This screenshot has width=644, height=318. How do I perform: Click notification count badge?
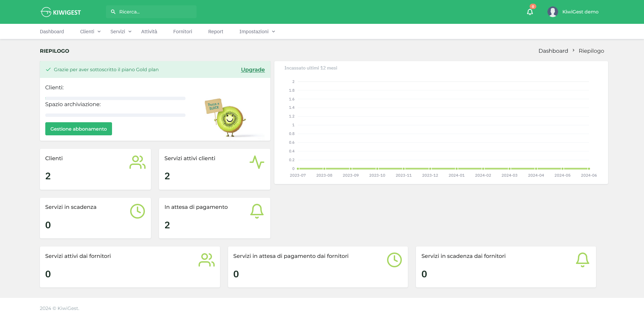(533, 6)
